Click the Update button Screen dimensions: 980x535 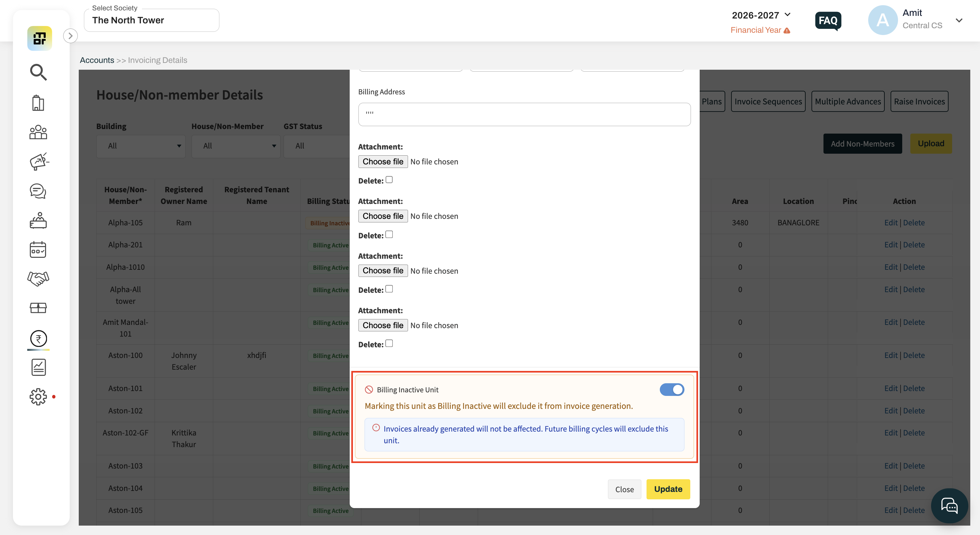tap(668, 489)
